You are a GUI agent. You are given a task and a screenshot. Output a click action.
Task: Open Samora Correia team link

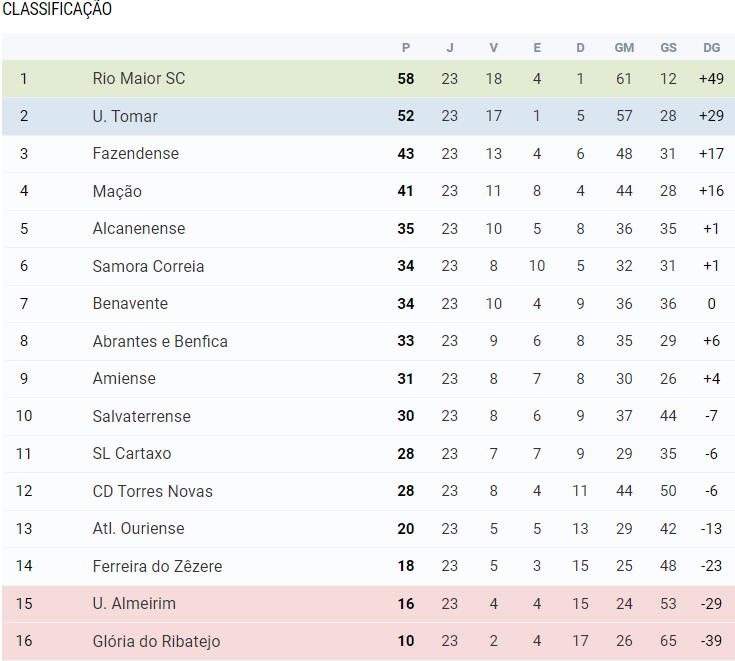click(x=148, y=266)
